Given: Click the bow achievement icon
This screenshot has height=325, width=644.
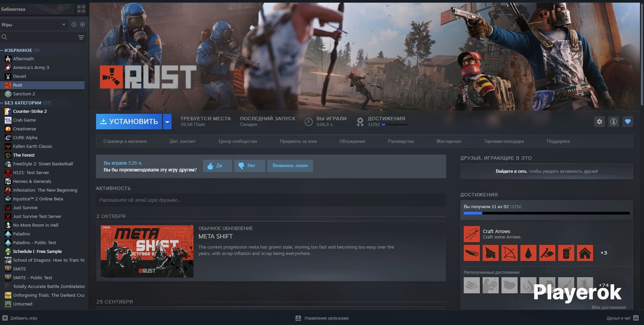Looking at the screenshot, I should pos(509,253).
